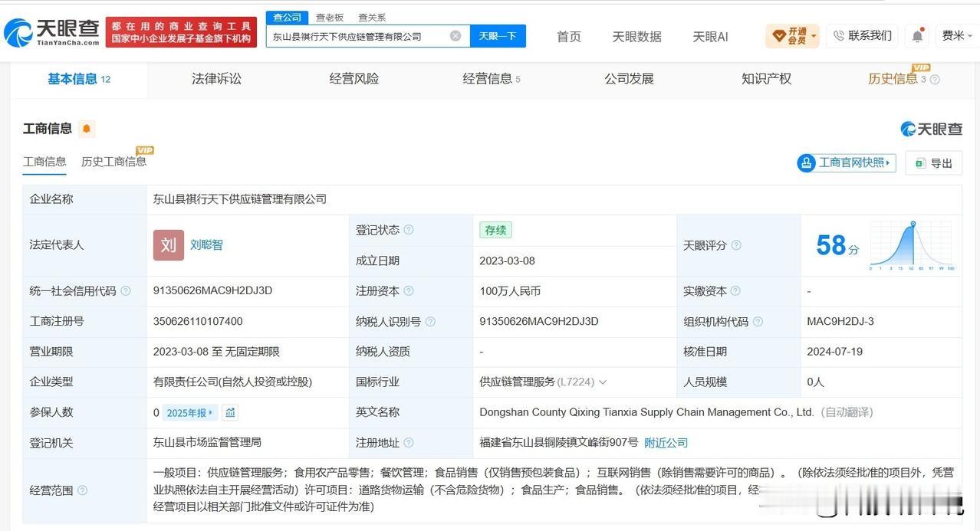Open 天眼AI in top navigation
980x531 pixels.
click(x=710, y=36)
